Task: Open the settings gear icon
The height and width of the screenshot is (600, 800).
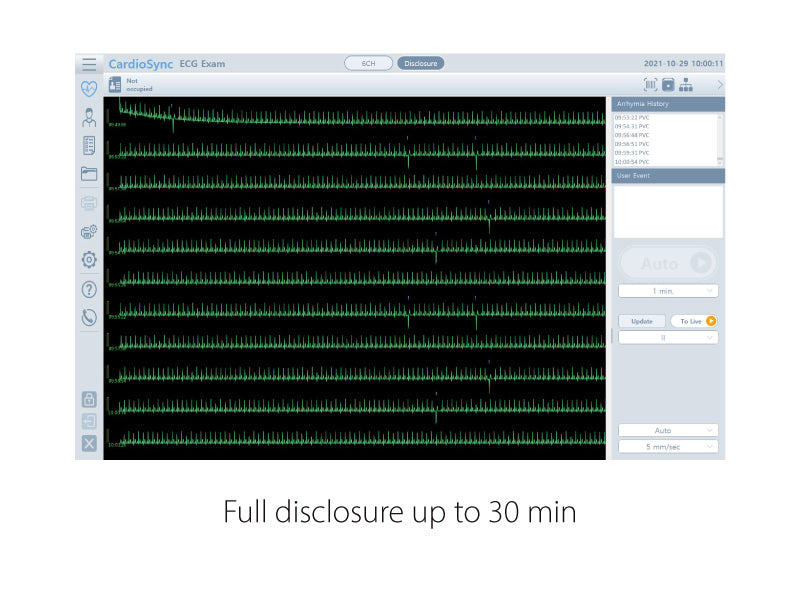Action: point(89,260)
